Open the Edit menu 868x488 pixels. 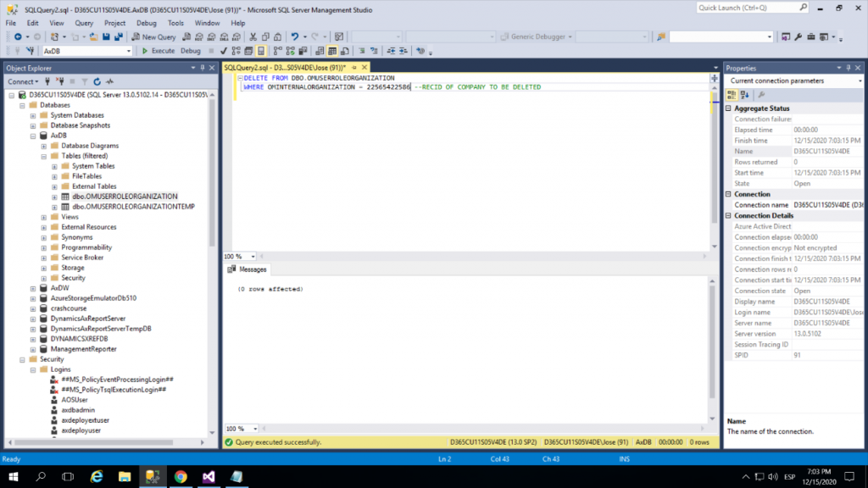pyautogui.click(x=33, y=23)
